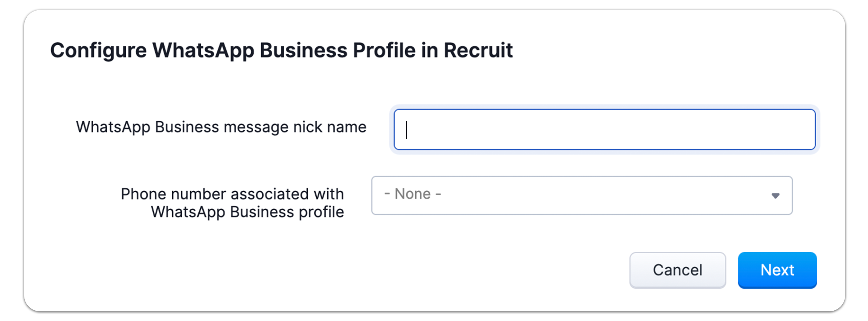Screen dimensions: 868x321
Task: Show phone number options in combo box
Action: click(x=582, y=195)
